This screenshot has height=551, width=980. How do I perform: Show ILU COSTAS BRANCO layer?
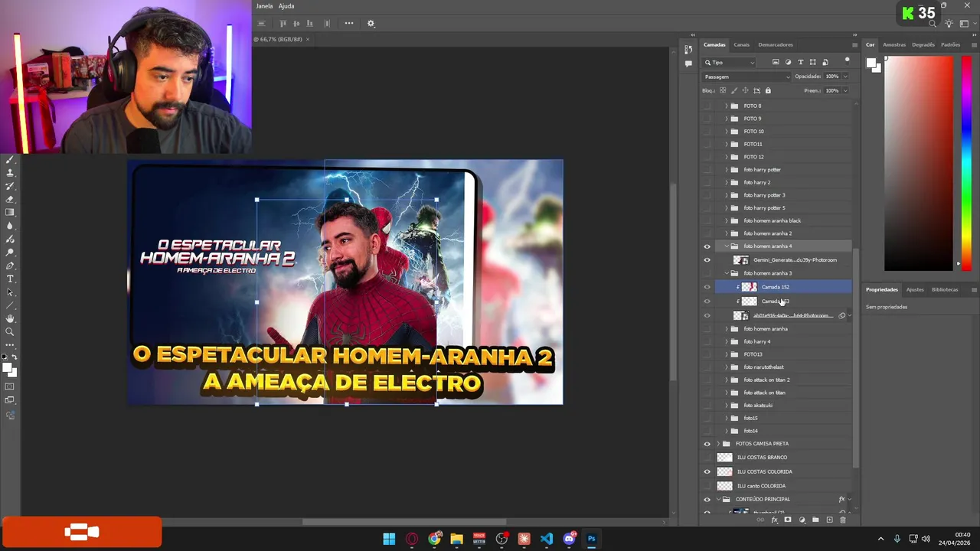(707, 458)
